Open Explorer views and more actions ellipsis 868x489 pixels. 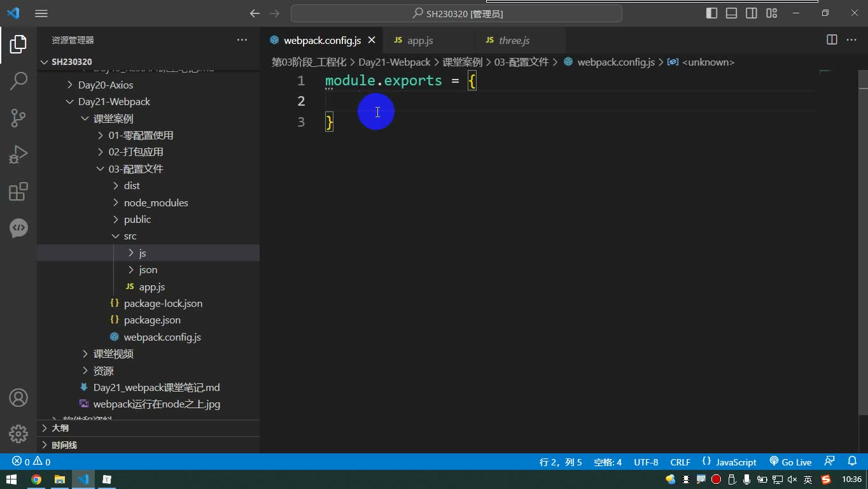click(x=242, y=39)
